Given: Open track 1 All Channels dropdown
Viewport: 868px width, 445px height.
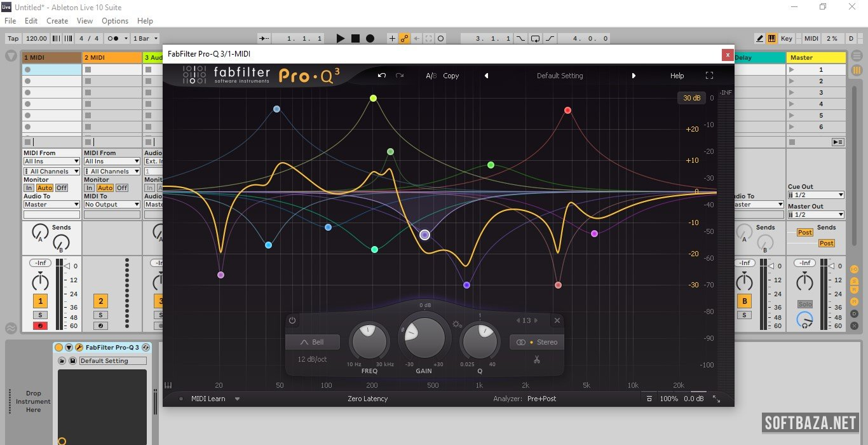Looking at the screenshot, I should (51, 172).
